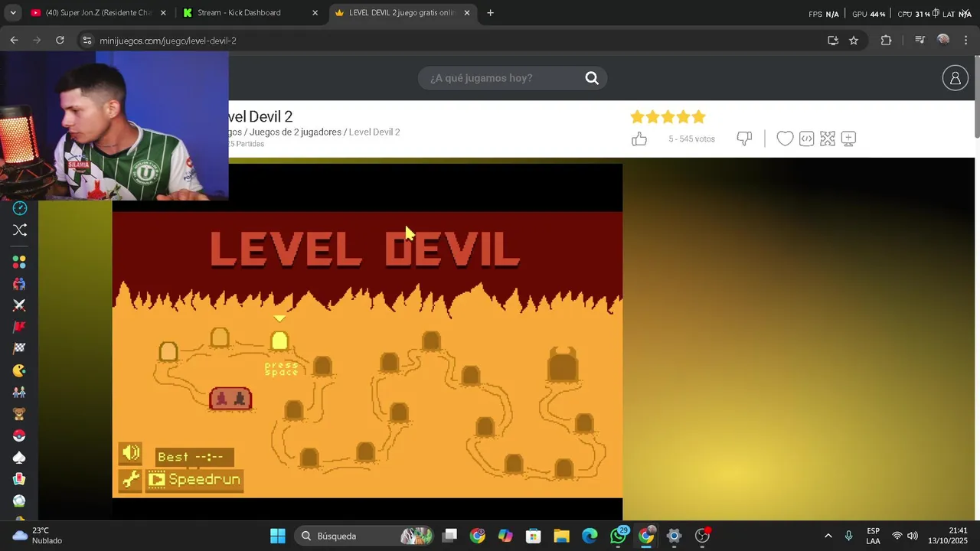Close the Kick Dashboard tab

point(315,13)
